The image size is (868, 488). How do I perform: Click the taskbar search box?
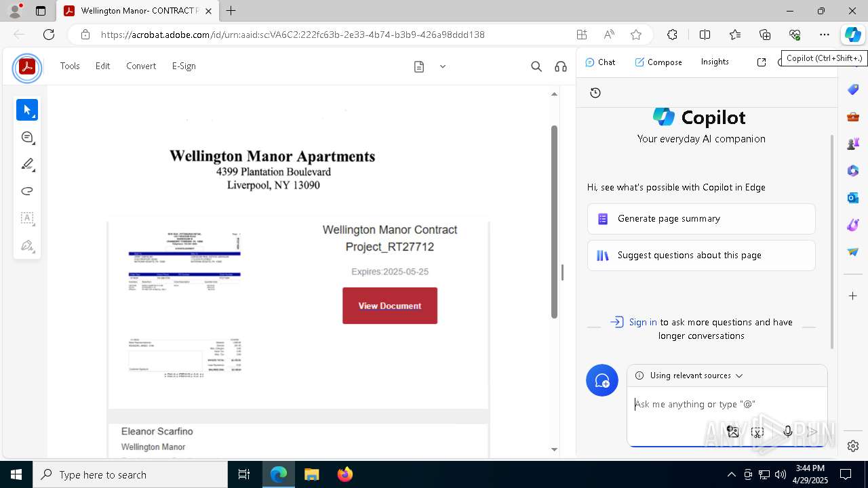130,474
